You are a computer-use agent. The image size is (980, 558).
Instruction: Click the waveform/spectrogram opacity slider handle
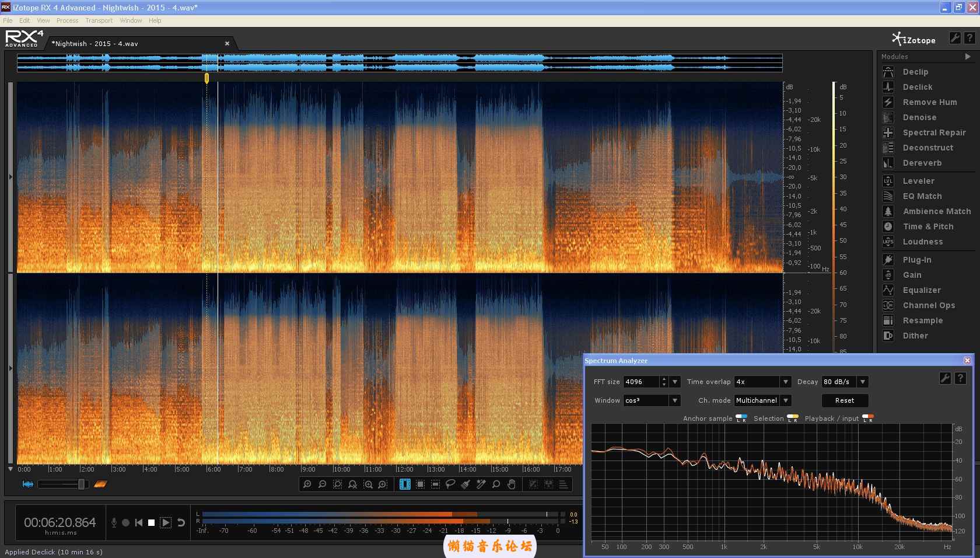click(x=82, y=484)
